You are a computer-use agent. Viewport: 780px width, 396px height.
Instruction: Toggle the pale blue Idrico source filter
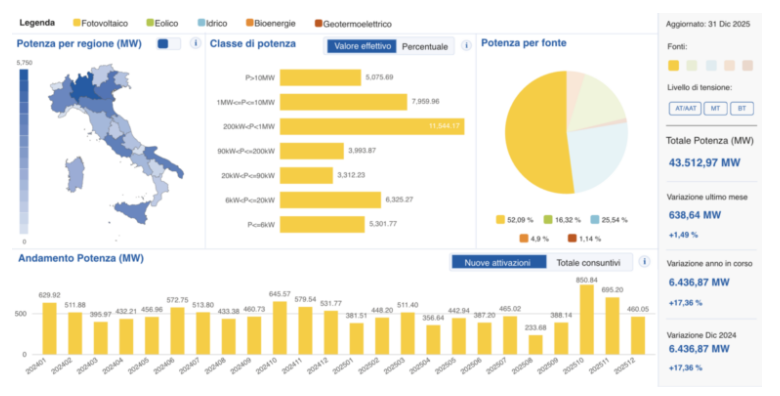coord(710,65)
